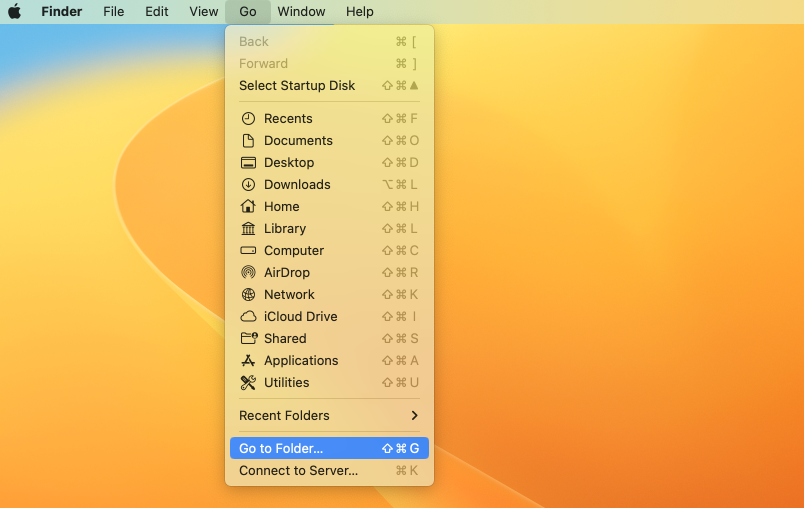Click the Desktop screen icon
804x508 pixels.
click(x=248, y=162)
